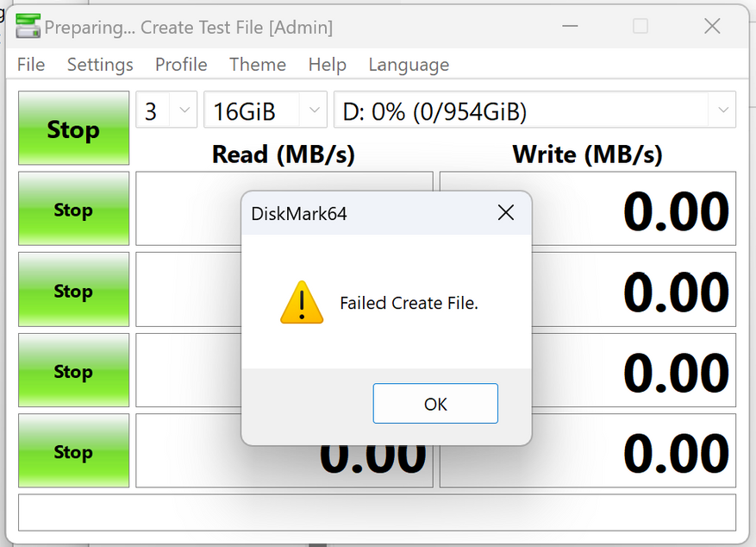The height and width of the screenshot is (547, 756).
Task: Click the third-row green Stop button
Action: pos(73,290)
